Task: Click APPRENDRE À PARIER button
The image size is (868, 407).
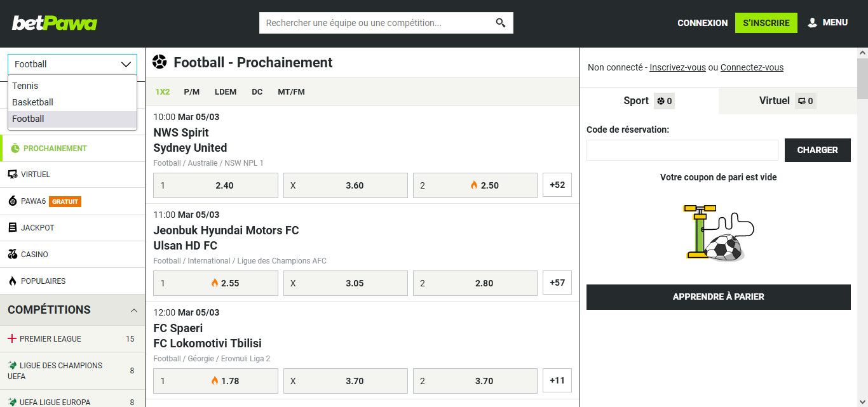Action: tap(719, 297)
